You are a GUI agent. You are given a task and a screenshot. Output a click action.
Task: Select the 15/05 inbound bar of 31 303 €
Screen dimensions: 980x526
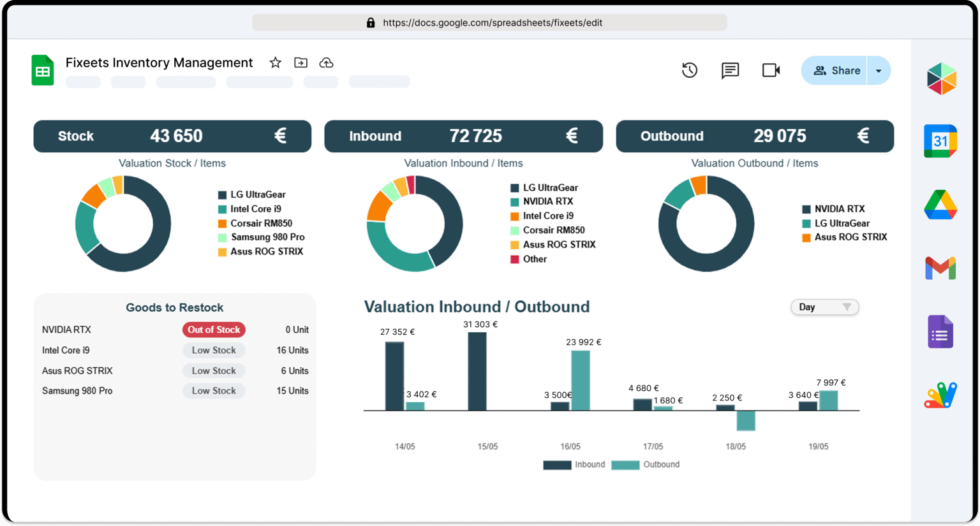point(477,371)
